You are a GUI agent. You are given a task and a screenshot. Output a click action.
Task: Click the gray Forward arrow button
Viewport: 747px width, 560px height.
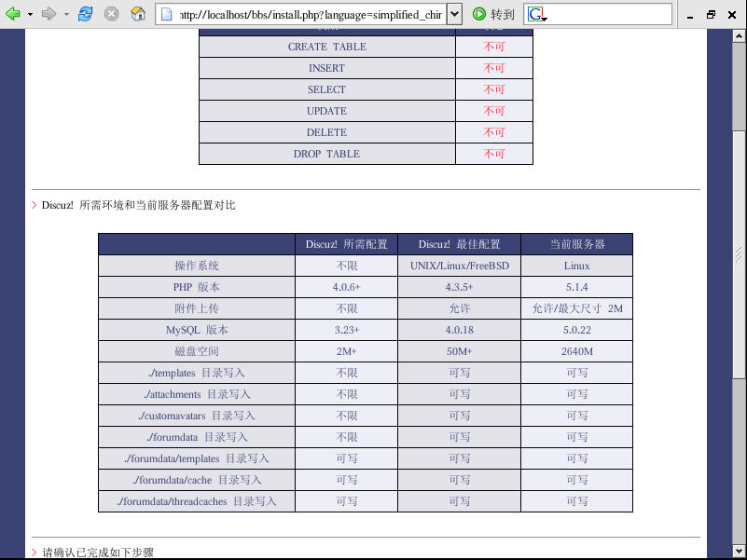(x=48, y=14)
